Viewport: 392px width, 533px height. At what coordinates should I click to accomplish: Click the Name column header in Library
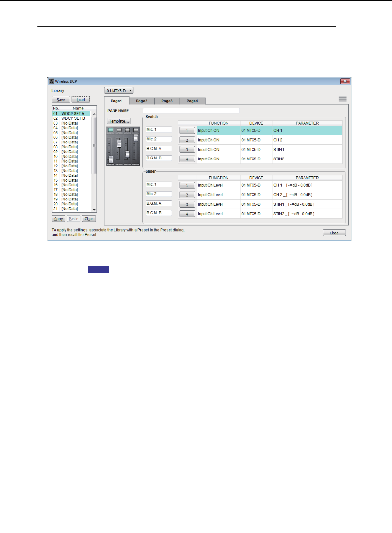point(78,108)
